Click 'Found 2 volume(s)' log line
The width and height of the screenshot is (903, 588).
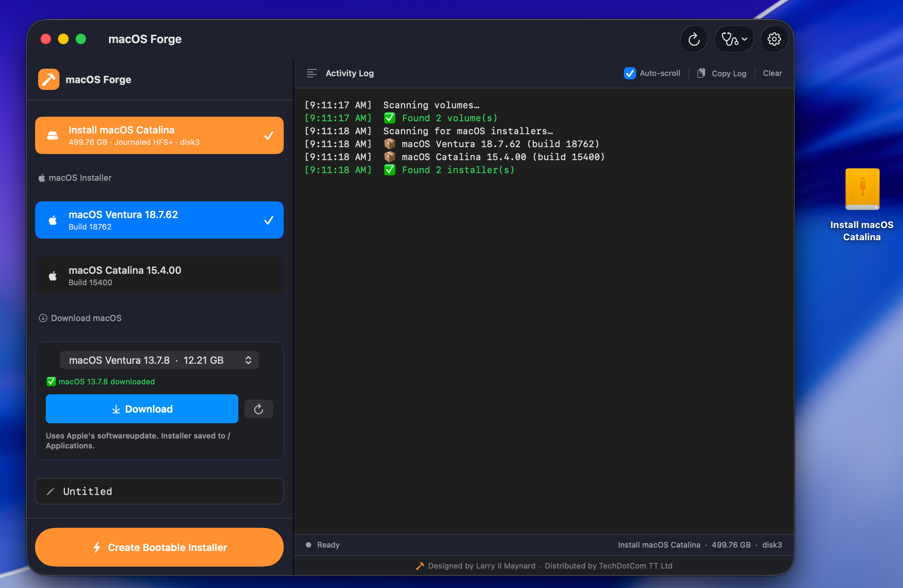(401, 118)
